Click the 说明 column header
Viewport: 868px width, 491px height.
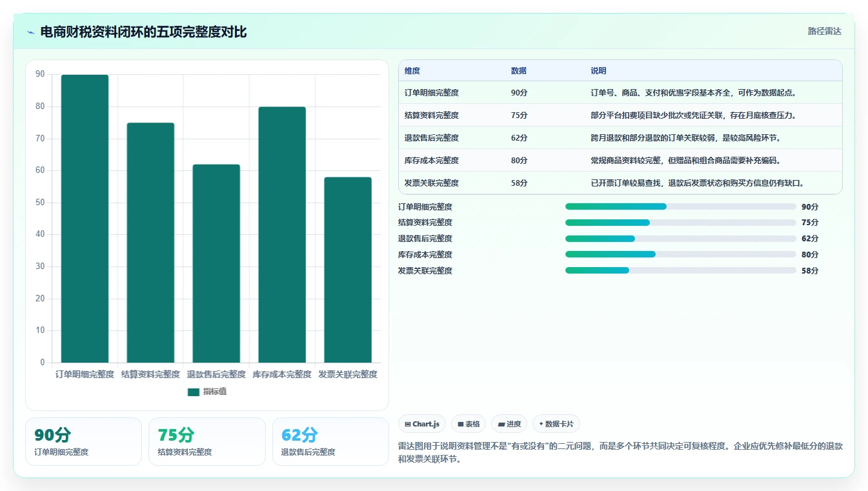(598, 71)
